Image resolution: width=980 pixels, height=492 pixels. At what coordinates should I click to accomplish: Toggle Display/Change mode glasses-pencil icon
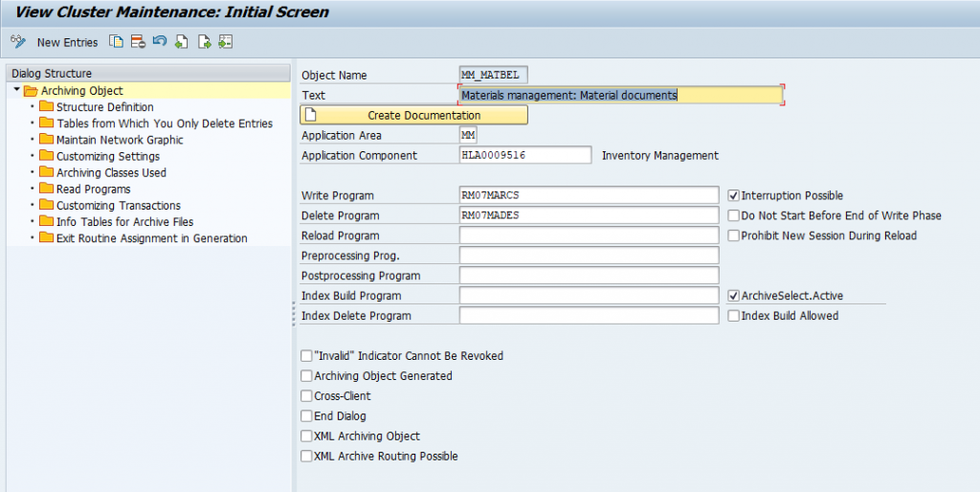pos(18,42)
